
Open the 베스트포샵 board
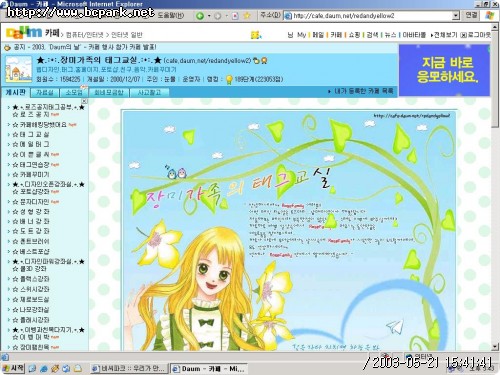pos(31,252)
